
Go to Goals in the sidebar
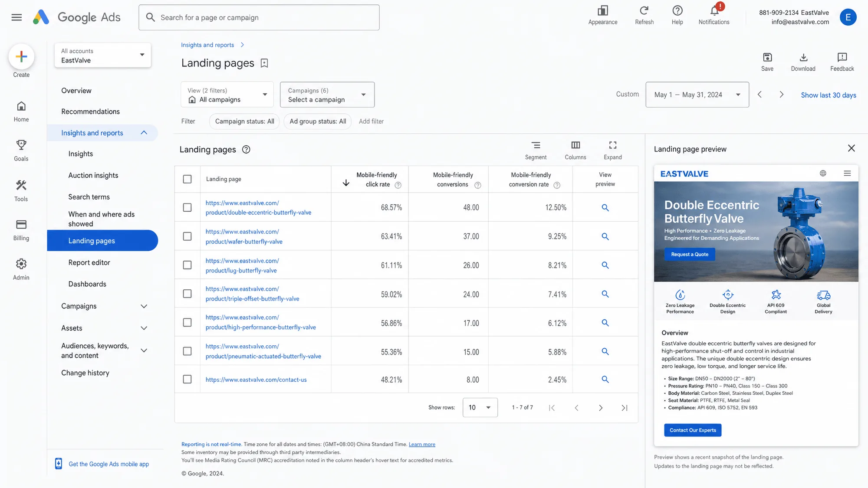[21, 151]
